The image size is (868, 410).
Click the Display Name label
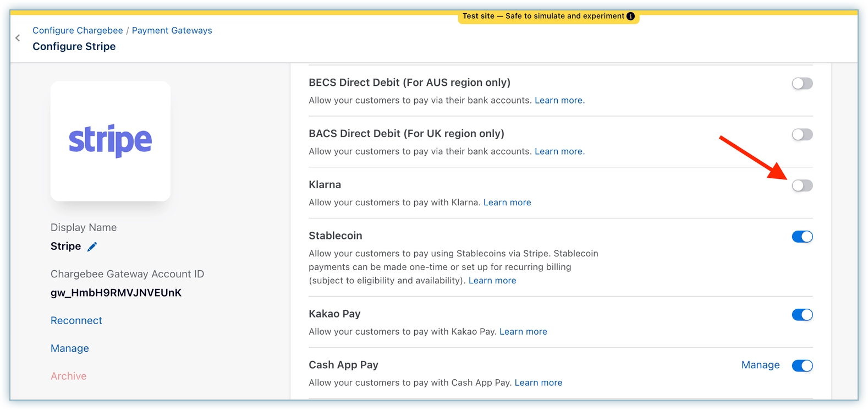84,228
